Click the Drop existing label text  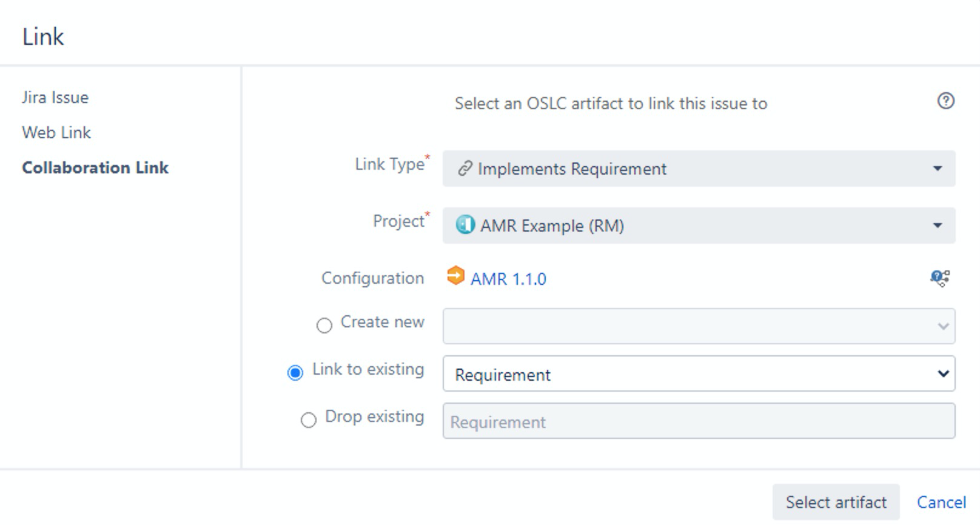pos(374,416)
